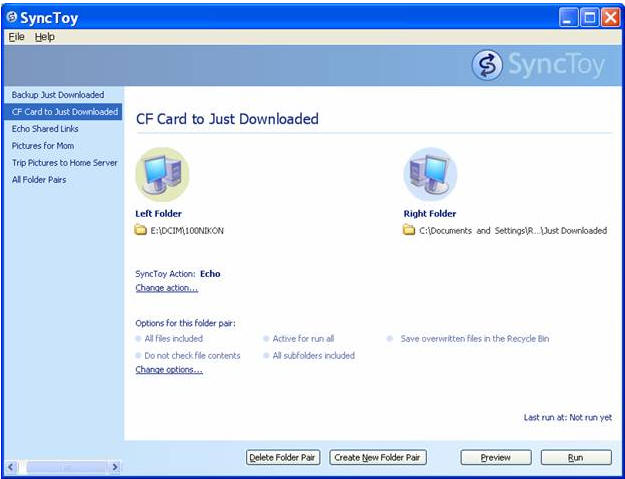Select Trip Pictures to Home Server pair

pyautogui.click(x=65, y=163)
